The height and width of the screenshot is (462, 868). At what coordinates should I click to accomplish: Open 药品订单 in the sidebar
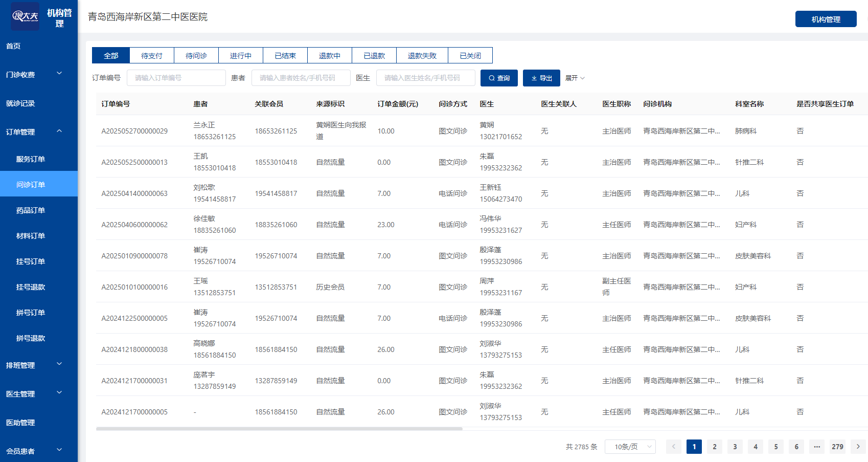[x=31, y=210]
